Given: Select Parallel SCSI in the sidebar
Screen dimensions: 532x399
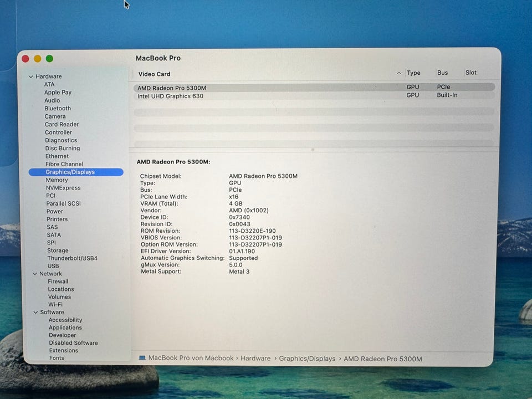Looking at the screenshot, I should click(63, 203).
